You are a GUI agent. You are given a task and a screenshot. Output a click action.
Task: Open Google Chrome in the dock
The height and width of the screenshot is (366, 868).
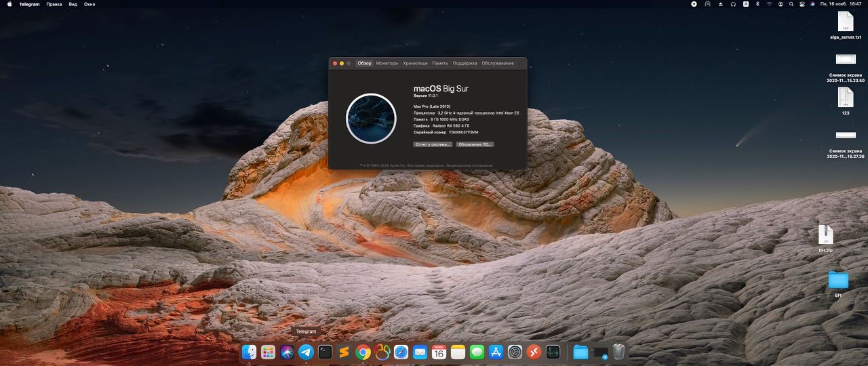363,352
